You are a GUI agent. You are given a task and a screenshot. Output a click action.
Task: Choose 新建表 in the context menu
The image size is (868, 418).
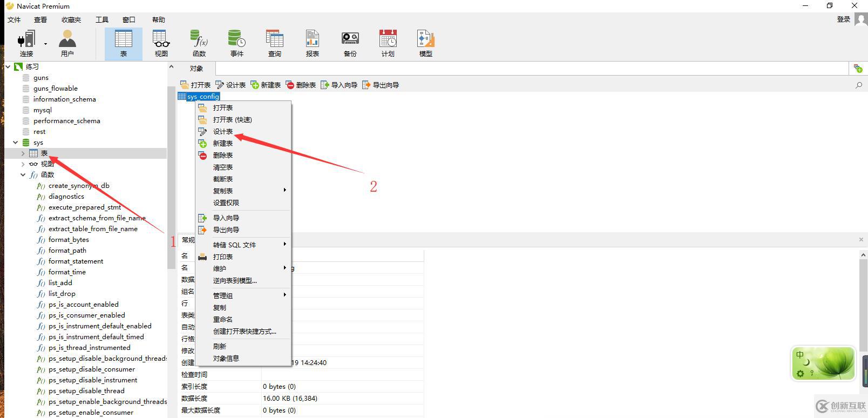click(243, 144)
